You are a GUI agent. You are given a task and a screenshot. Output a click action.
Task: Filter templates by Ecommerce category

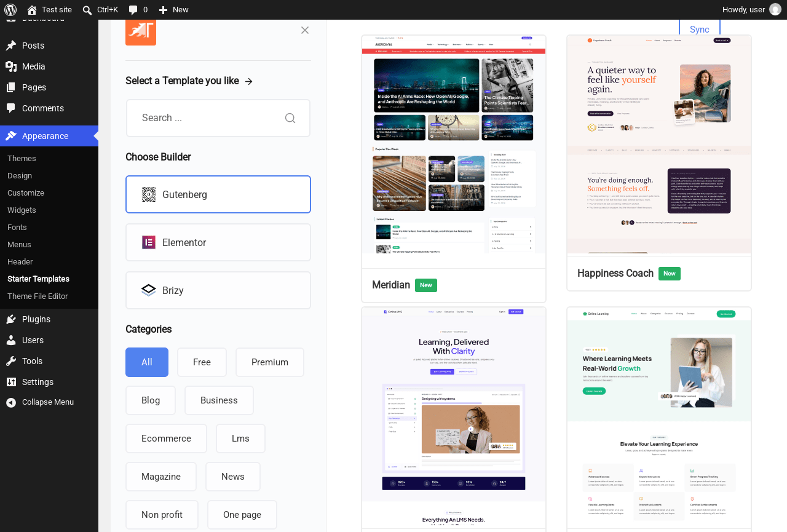166,439
